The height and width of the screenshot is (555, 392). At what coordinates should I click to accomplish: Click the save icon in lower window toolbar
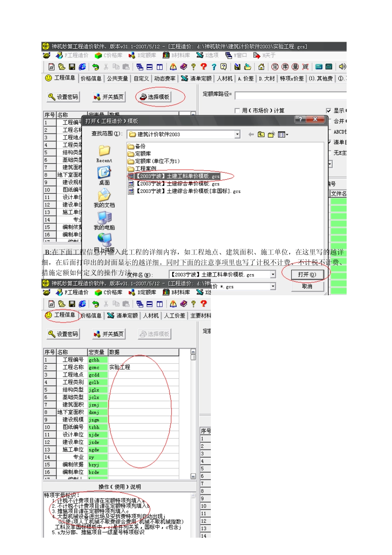tap(72, 304)
